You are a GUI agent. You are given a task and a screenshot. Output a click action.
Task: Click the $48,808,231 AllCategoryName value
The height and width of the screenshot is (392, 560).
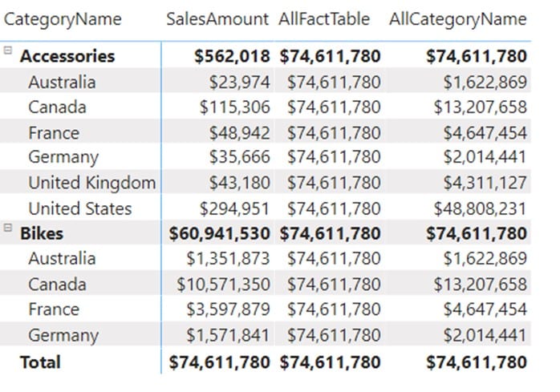click(481, 208)
